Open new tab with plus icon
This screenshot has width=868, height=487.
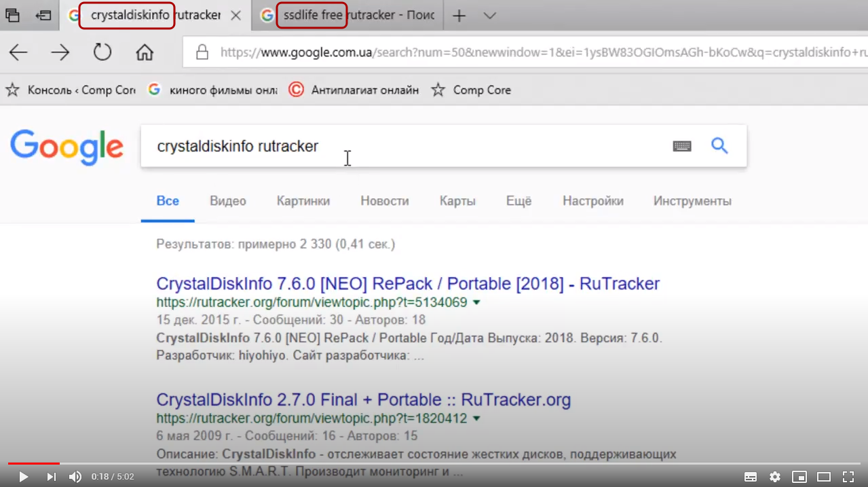pyautogui.click(x=459, y=16)
